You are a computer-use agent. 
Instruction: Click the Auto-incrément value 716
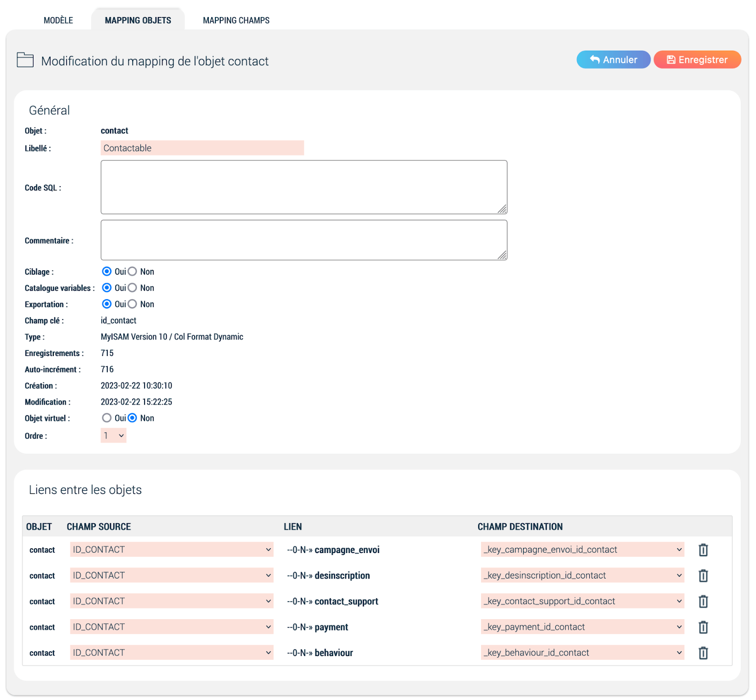click(107, 369)
